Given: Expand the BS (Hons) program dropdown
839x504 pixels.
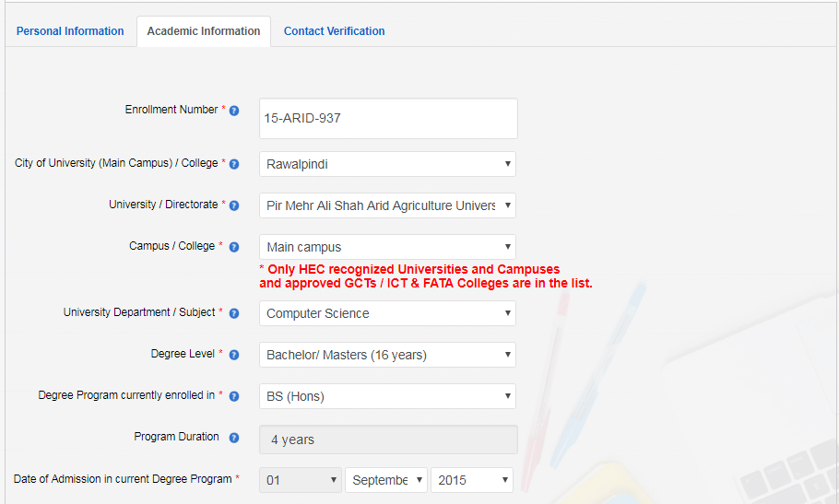Looking at the screenshot, I should point(387,396).
